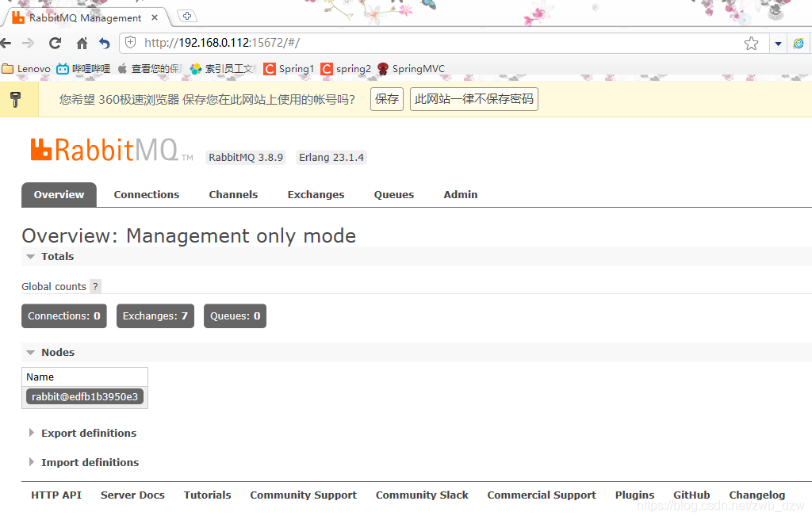The image size is (812, 520).
Task: Switch to the Admin tab
Action: [460, 194]
